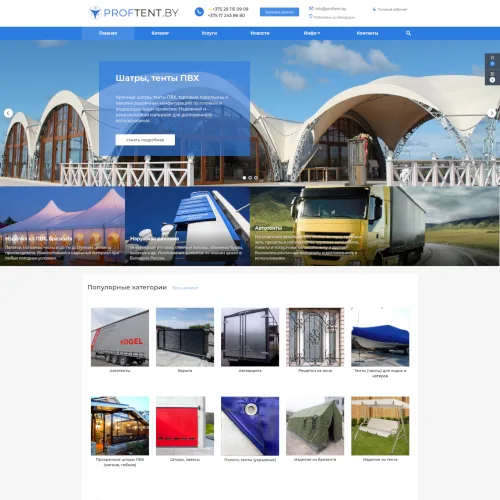Open the Контакты menu item

pyautogui.click(x=367, y=33)
